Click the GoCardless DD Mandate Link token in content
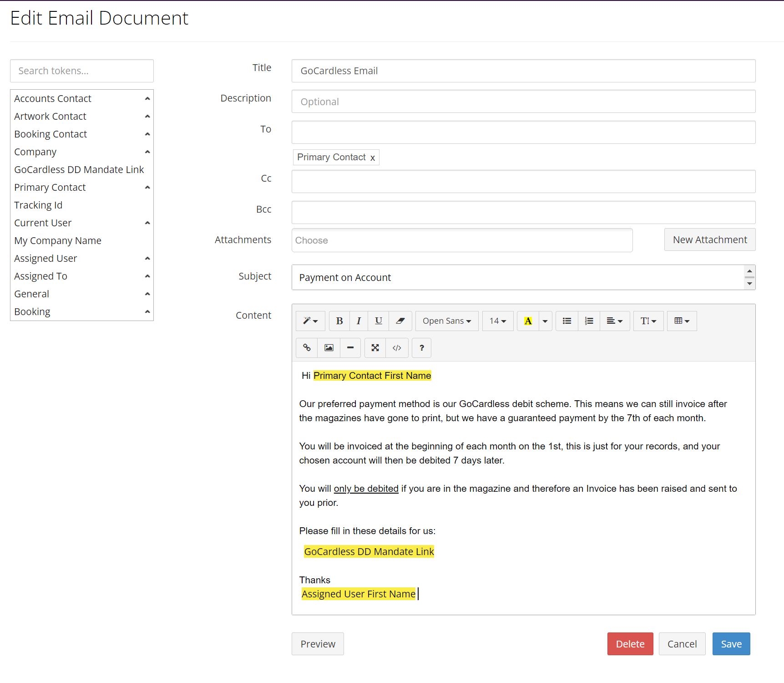 pos(369,551)
